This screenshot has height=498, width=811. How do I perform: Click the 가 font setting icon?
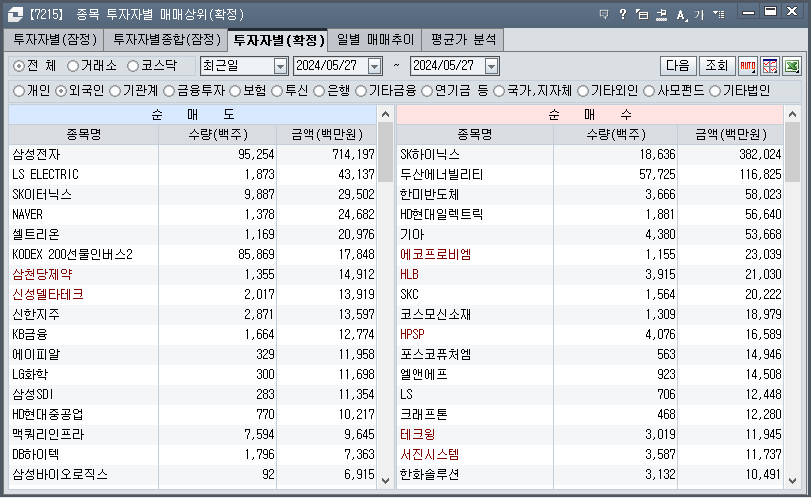699,14
